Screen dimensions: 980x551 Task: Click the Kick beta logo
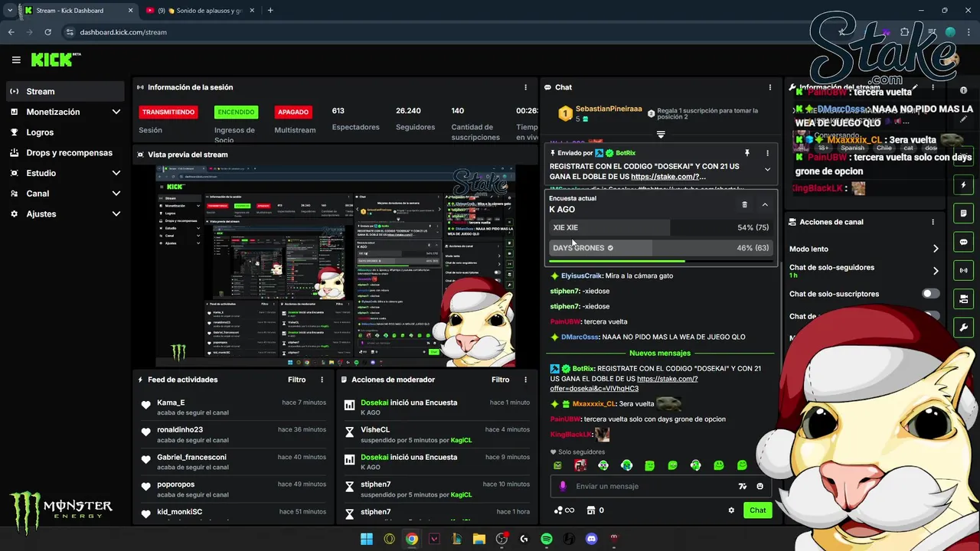[56, 60]
